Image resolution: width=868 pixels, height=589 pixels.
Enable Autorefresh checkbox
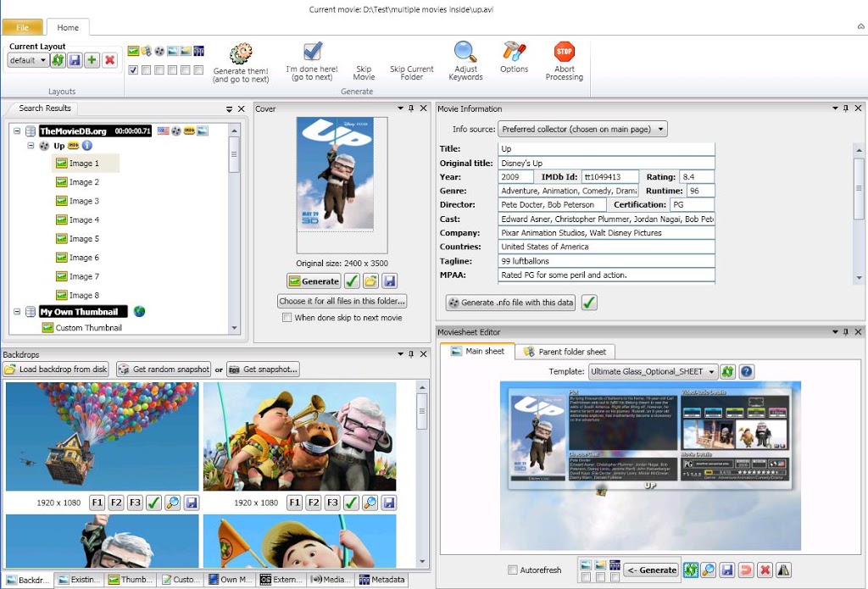(513, 570)
